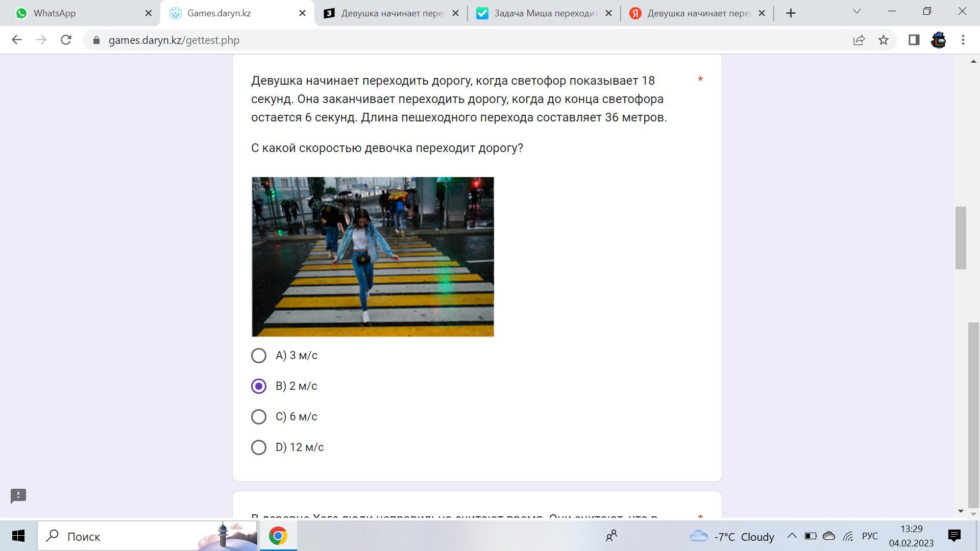Switch to the WhatsApp tab

click(77, 13)
